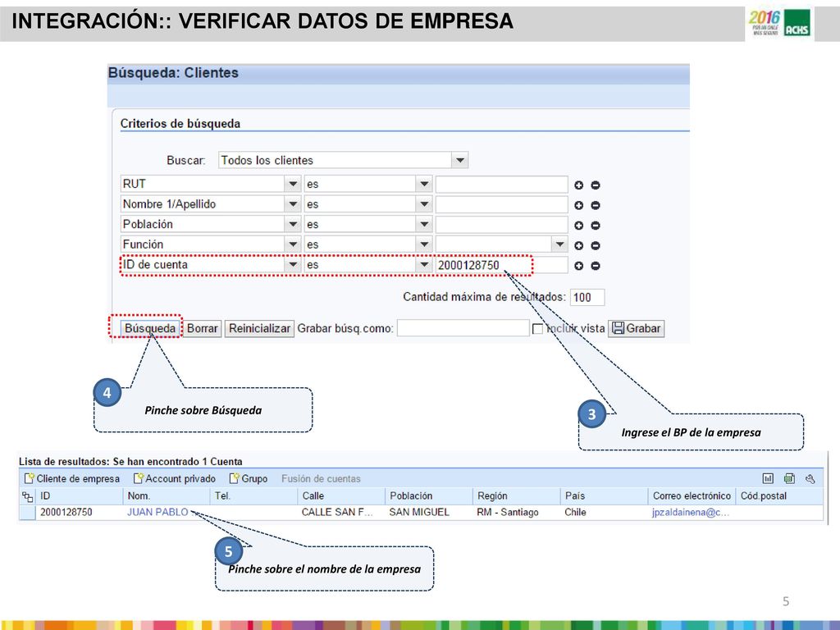Click the Grabar búsq.como name field
Viewport: 840px width, 630px height.
[463, 328]
